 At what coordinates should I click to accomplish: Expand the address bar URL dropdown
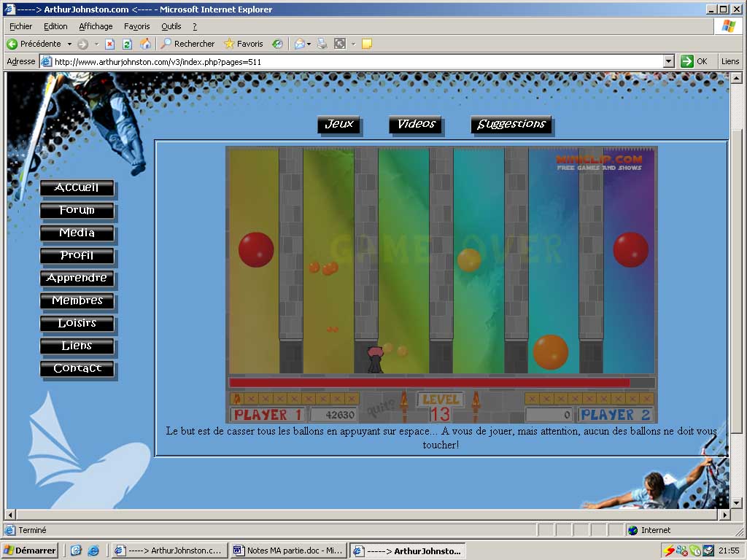coord(668,62)
